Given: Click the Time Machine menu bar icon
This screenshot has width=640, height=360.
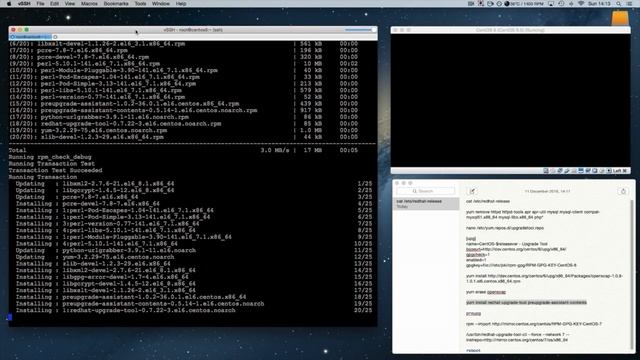Looking at the screenshot, I should tap(561, 4).
